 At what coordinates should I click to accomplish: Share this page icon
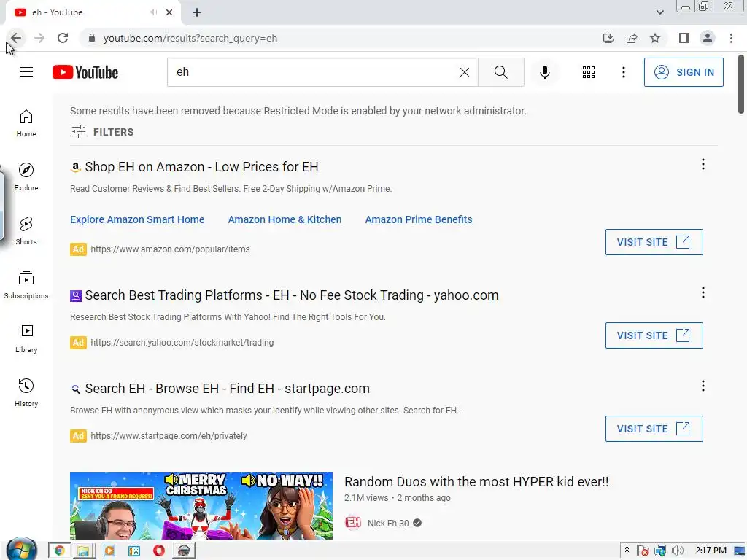tap(632, 38)
